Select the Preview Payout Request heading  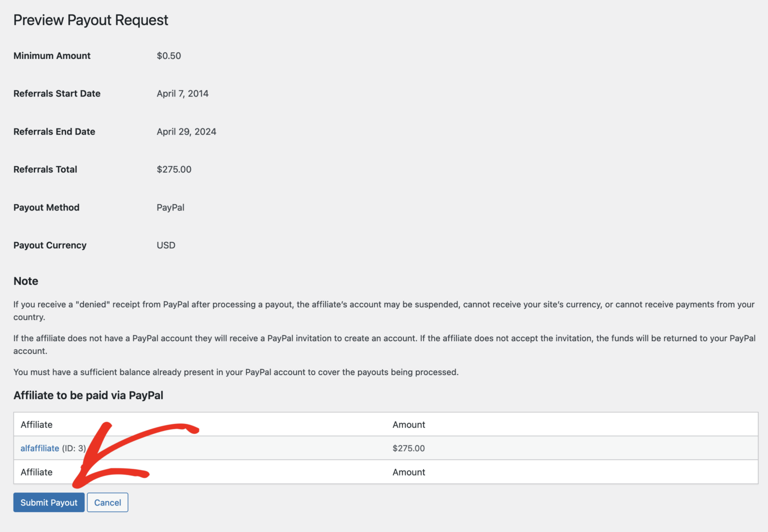[x=90, y=20]
